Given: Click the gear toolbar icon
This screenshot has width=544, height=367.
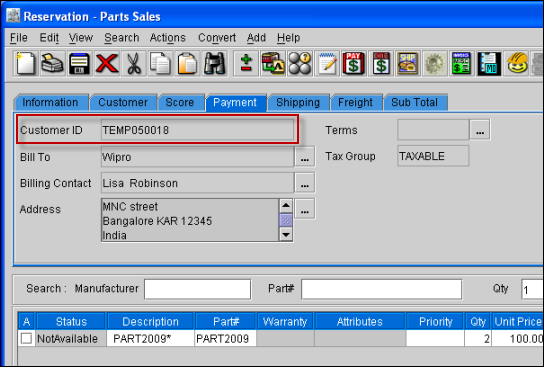Looking at the screenshot, I should pos(435,63).
